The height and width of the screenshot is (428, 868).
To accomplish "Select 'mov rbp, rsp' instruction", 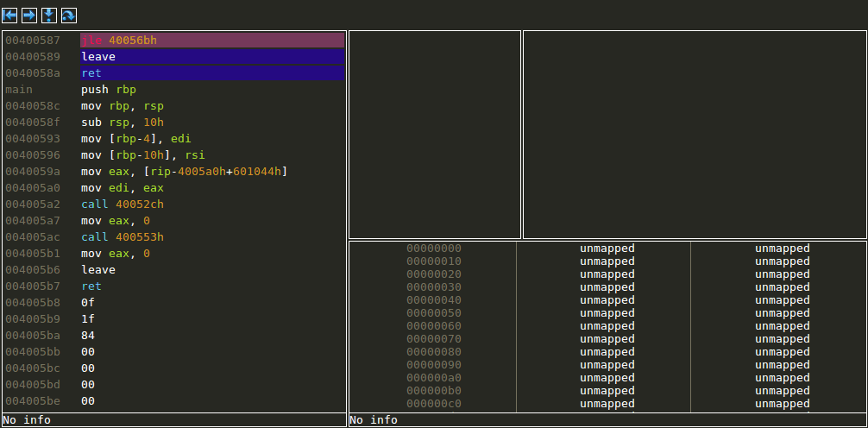I will (x=123, y=106).
